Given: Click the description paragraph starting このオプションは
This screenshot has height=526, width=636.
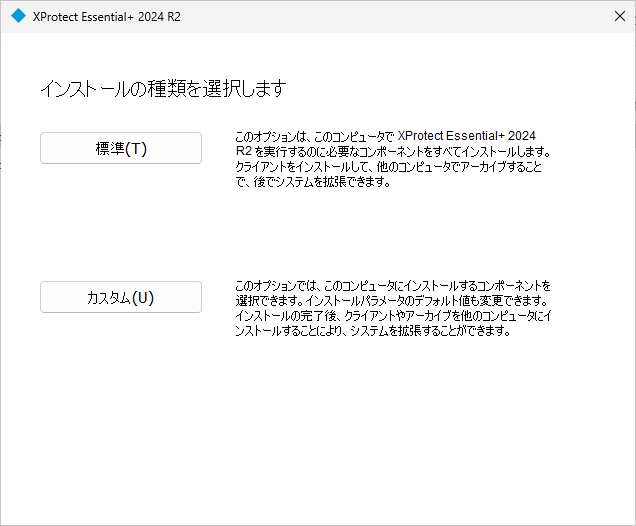Looking at the screenshot, I should click(x=393, y=159).
